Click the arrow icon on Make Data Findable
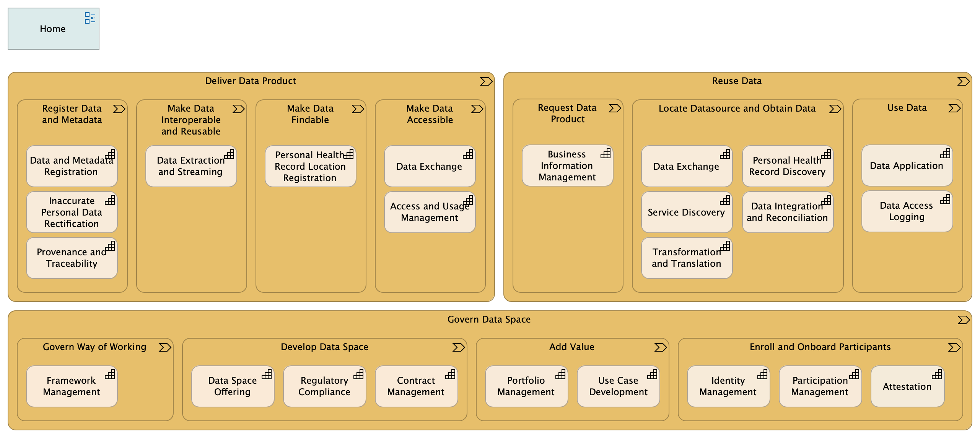 tap(357, 109)
